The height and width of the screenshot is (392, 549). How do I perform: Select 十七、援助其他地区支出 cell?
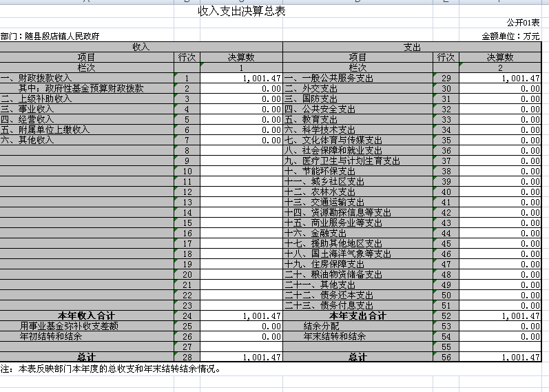point(358,243)
